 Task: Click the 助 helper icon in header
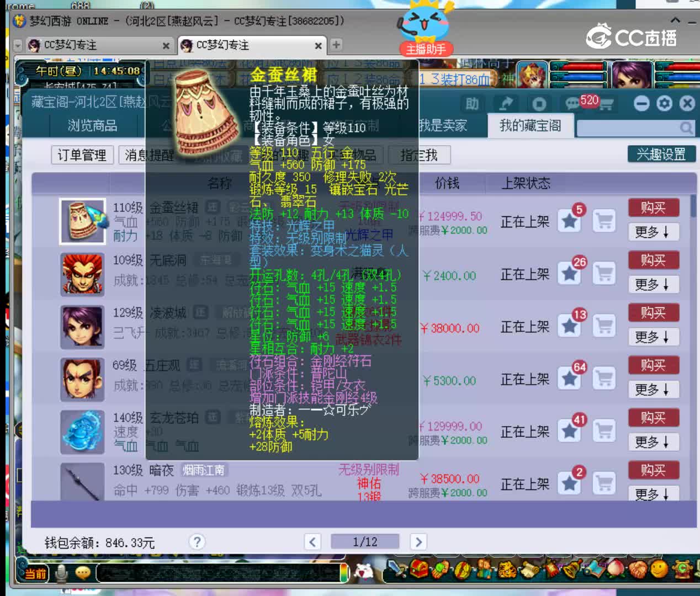(472, 103)
